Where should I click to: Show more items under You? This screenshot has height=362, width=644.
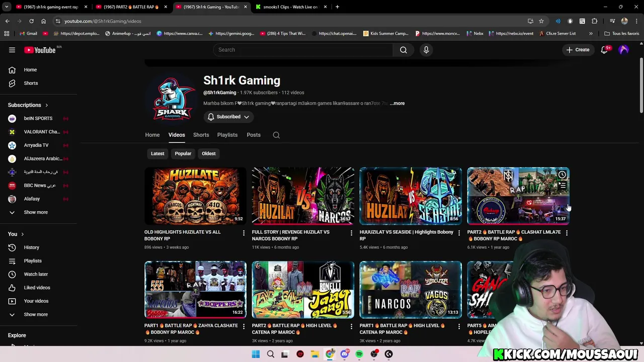pos(36,314)
